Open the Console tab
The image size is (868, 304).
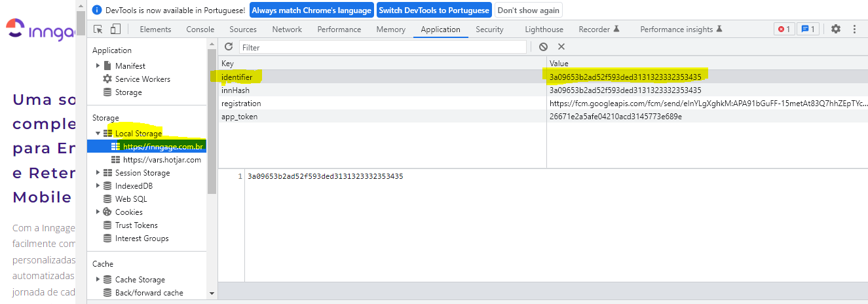(x=200, y=29)
